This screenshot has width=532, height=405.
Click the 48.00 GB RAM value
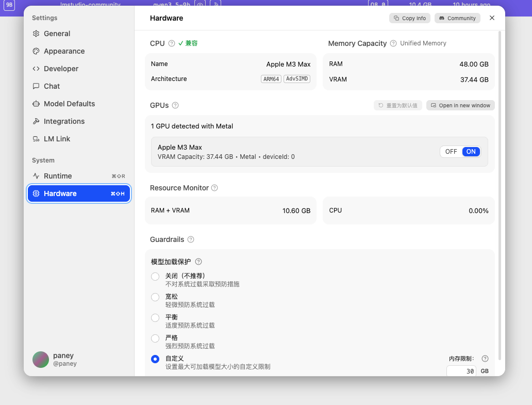pyautogui.click(x=474, y=64)
